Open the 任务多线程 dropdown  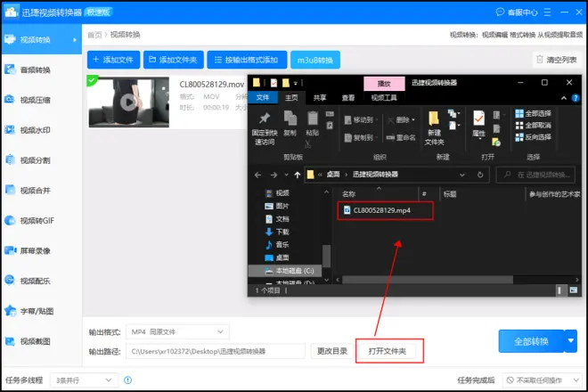85,380
